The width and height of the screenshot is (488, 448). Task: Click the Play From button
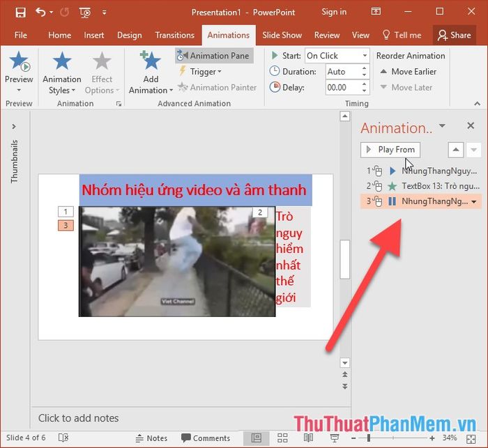click(x=390, y=150)
